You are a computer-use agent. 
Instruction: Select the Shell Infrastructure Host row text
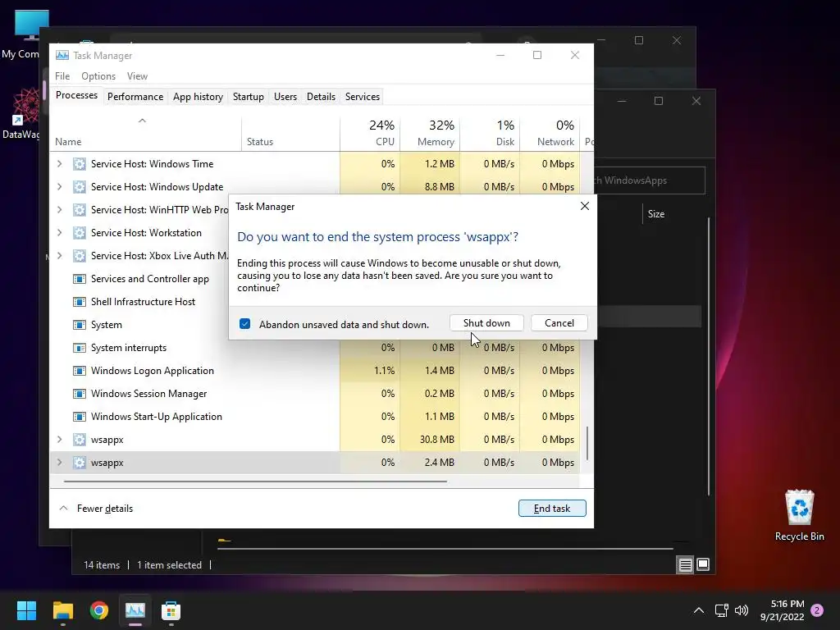(143, 302)
